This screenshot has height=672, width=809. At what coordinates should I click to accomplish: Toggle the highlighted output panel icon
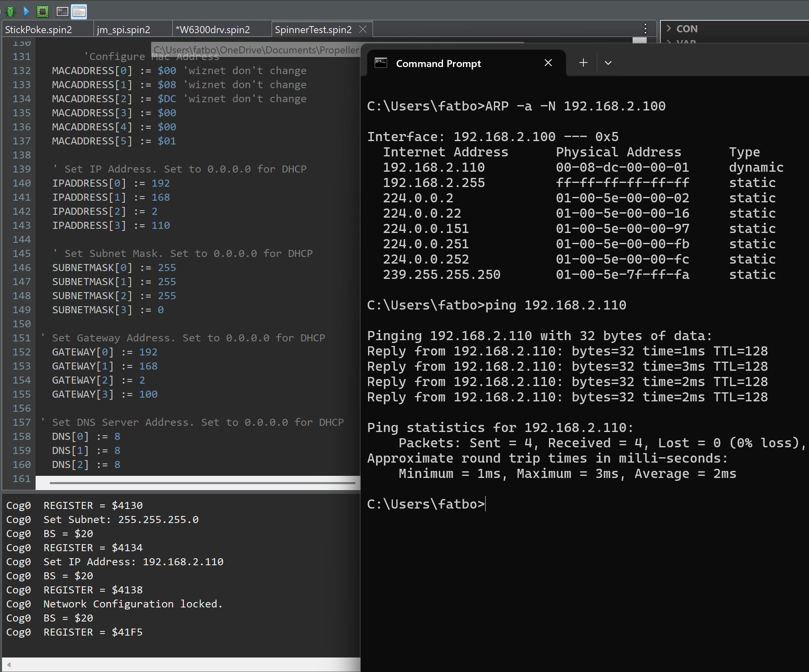[79, 12]
